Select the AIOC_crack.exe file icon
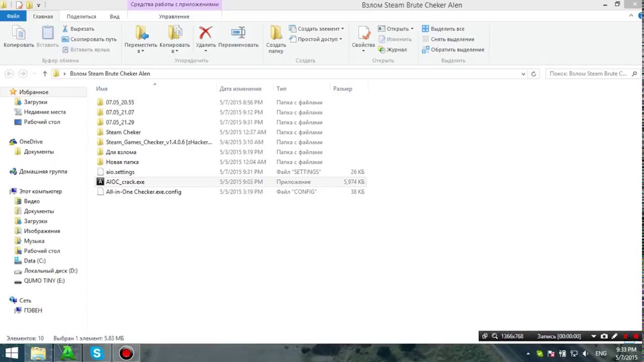 coord(100,182)
